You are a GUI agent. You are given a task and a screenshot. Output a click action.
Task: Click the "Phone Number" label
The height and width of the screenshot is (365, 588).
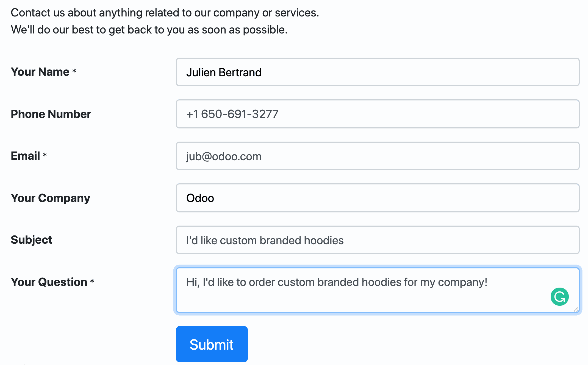51,114
